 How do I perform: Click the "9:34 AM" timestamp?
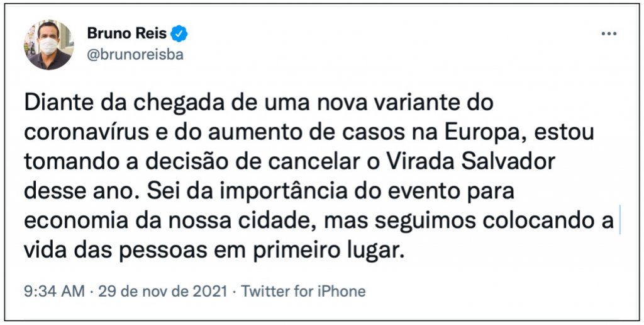coord(54,291)
